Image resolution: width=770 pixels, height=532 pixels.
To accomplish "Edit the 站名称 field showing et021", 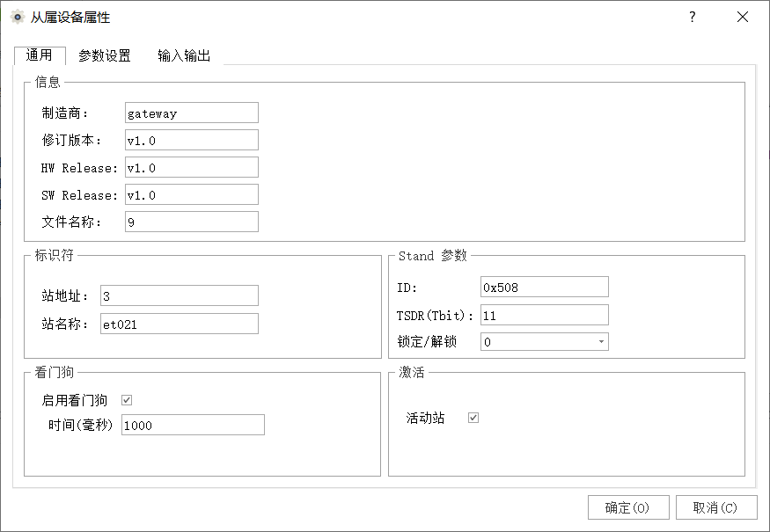I will (179, 324).
